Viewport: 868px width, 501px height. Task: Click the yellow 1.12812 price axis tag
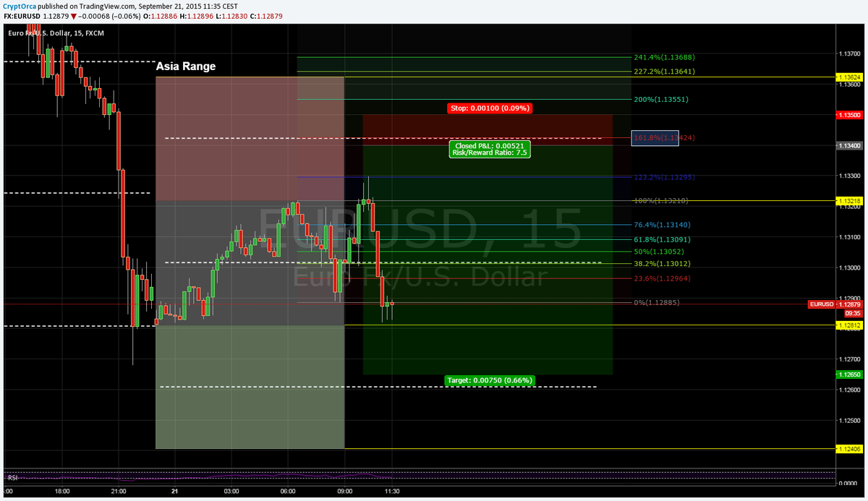848,325
